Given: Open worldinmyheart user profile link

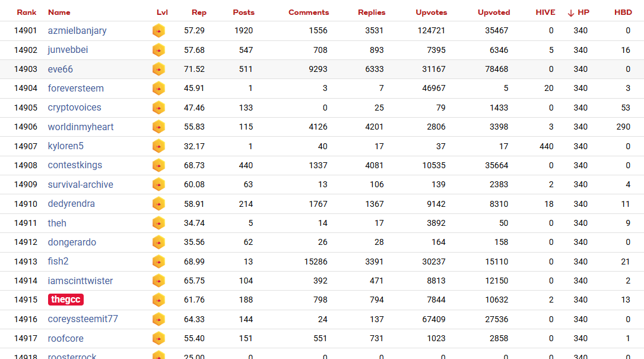Looking at the screenshot, I should (x=81, y=127).
